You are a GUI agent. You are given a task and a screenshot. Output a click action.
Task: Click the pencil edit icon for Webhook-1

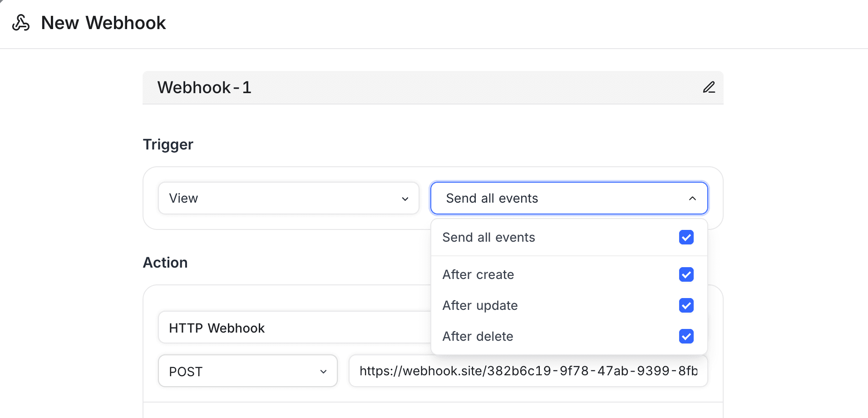pyautogui.click(x=709, y=87)
